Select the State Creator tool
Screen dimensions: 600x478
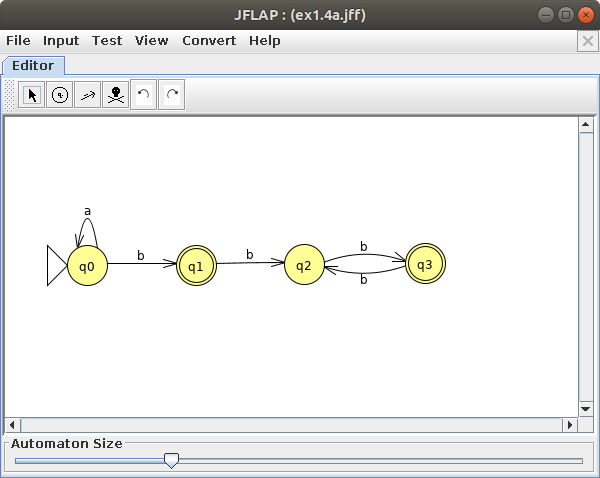pyautogui.click(x=60, y=95)
